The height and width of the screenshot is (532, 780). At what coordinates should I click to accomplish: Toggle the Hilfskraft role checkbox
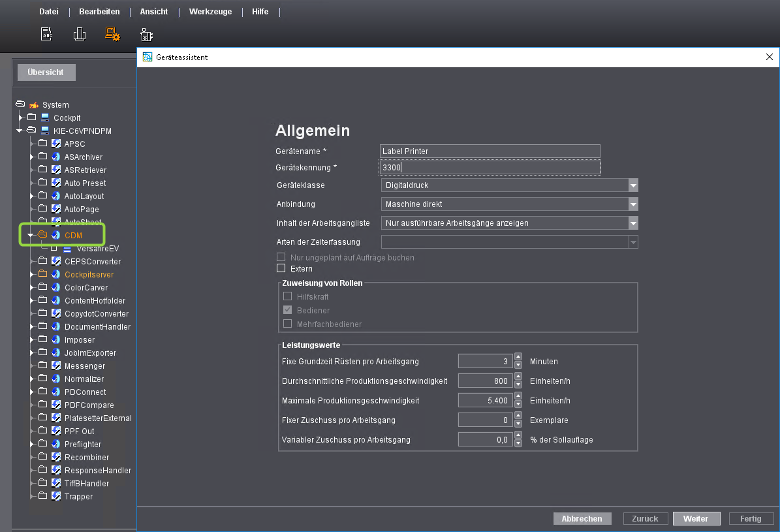288,296
